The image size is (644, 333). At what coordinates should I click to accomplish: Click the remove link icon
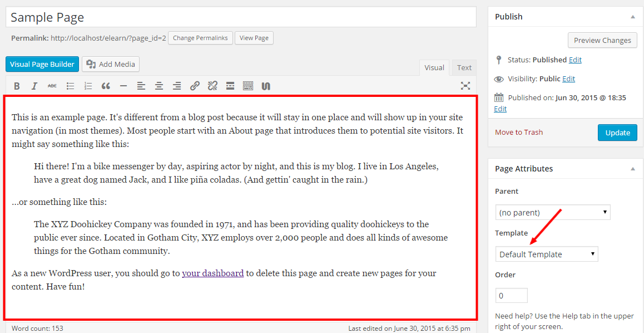[x=212, y=86]
